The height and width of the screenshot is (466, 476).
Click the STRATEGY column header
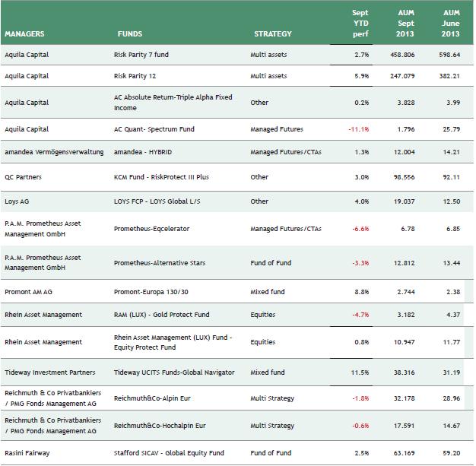[273, 34]
